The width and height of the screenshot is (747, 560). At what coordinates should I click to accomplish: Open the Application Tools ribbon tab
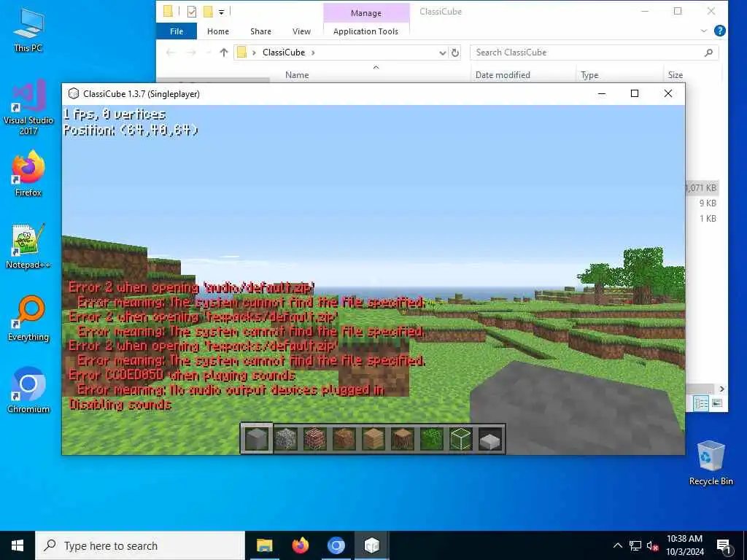coord(366,31)
